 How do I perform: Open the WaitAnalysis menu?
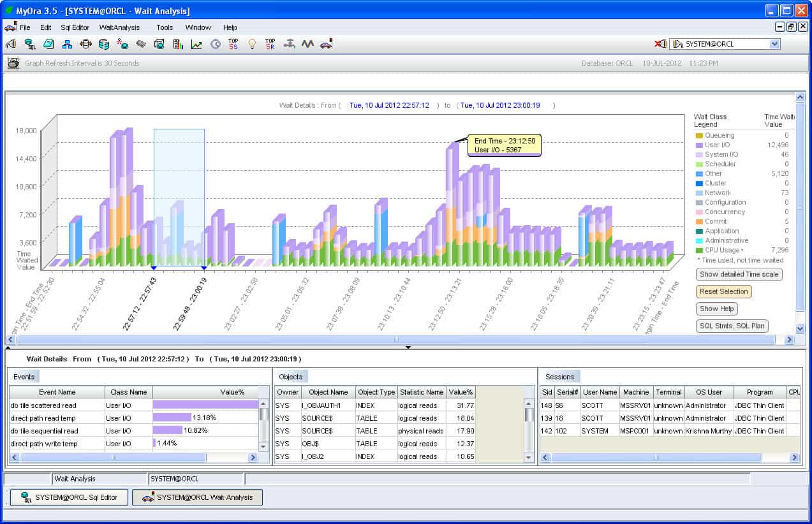(x=119, y=27)
